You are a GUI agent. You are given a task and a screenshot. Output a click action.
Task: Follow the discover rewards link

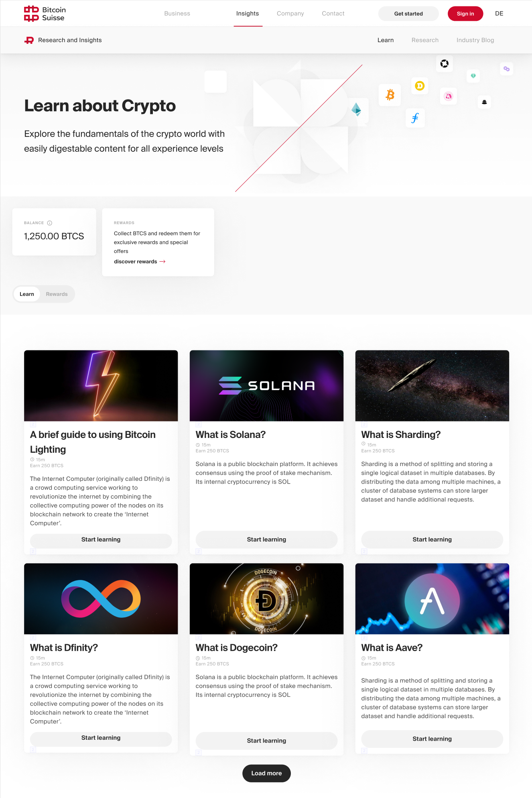(140, 262)
